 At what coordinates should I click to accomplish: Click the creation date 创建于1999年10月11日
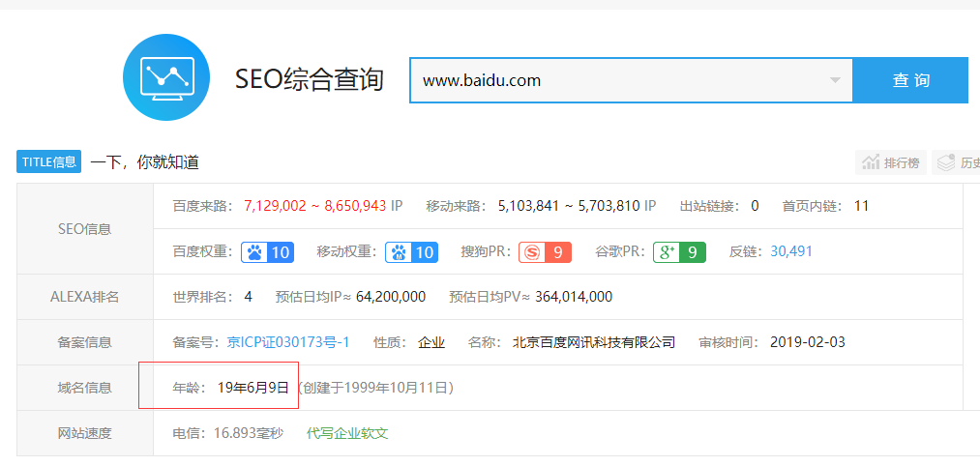(375, 388)
